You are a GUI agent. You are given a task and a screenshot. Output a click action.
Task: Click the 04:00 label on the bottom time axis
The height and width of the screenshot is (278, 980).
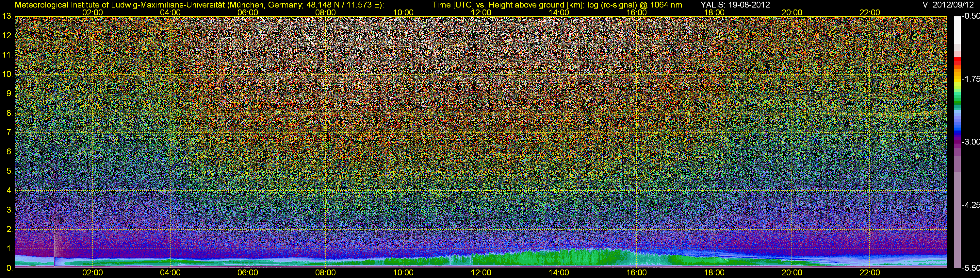point(170,273)
